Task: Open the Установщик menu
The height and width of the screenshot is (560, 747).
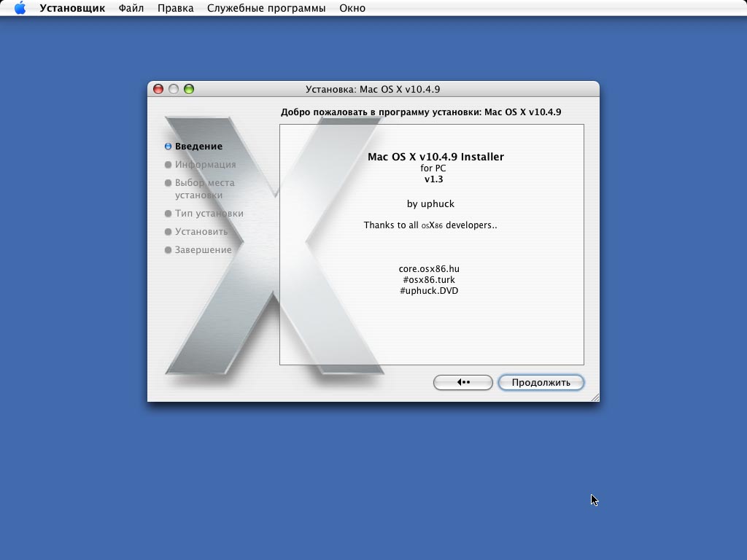Action: click(x=72, y=8)
